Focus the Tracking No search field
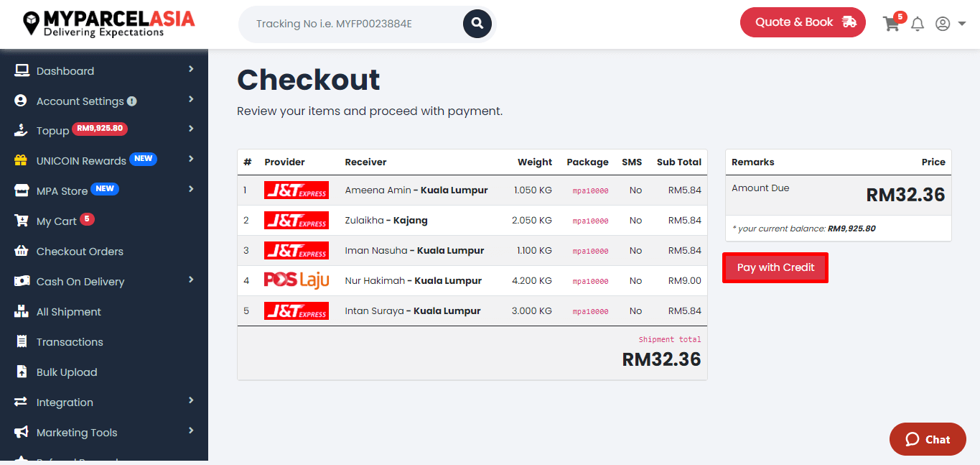Viewport: 980px width, 465px height. [352, 24]
